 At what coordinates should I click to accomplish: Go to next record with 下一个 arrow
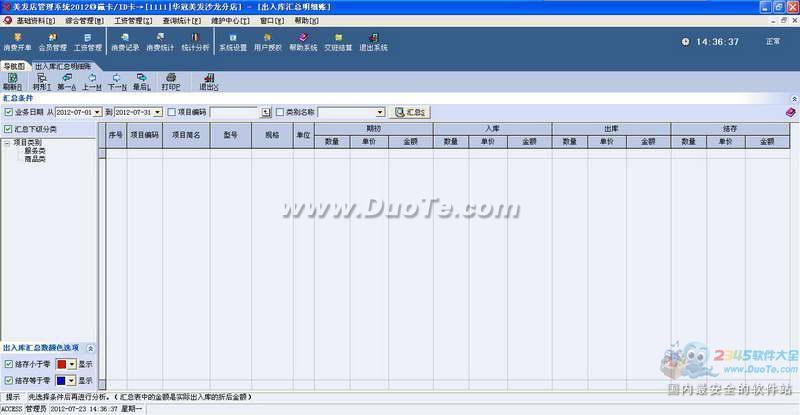click(117, 82)
